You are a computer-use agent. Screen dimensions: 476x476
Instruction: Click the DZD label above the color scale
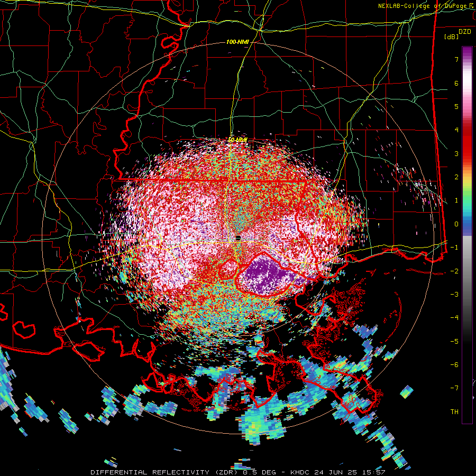[x=465, y=32]
